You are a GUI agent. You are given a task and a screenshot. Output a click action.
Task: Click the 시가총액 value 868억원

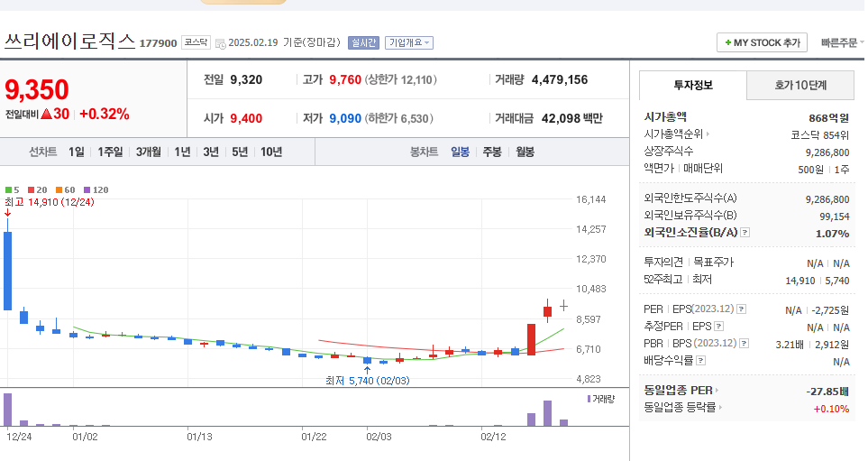pos(828,118)
